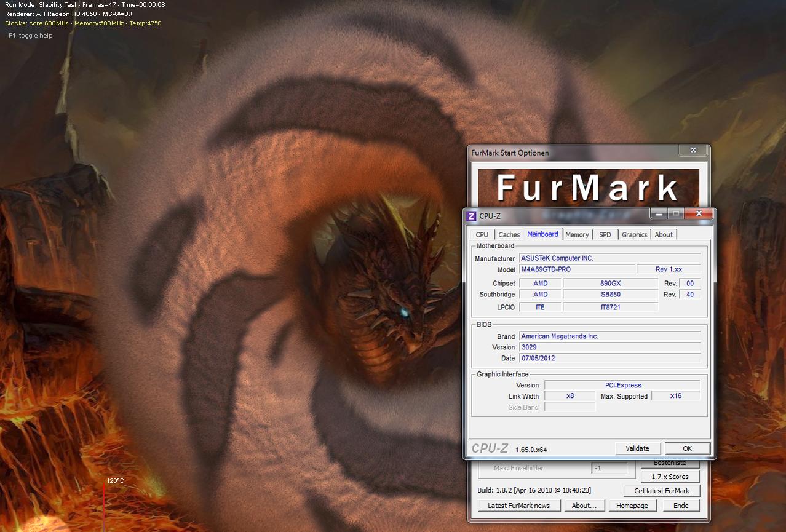786x532 pixels.
Task: Click the Max. Einzelbilder input field
Action: (x=609, y=468)
